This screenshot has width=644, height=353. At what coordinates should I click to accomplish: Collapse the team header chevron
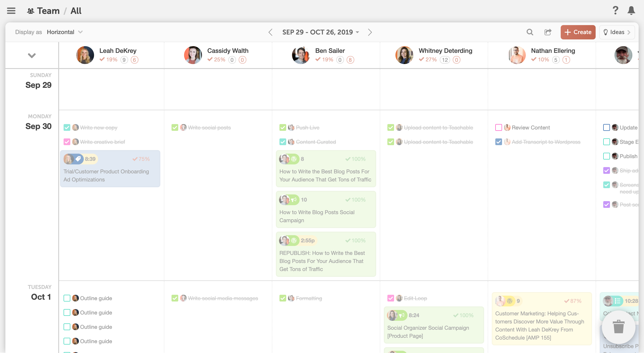click(32, 55)
